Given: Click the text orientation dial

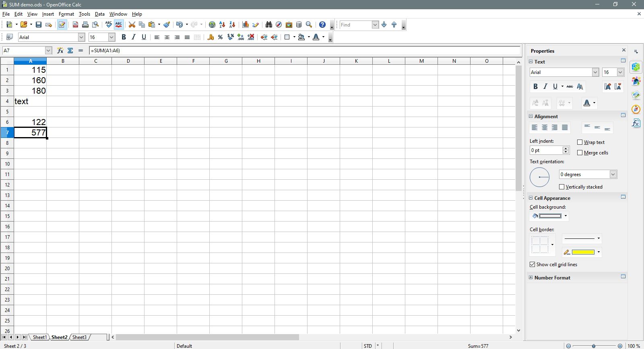Looking at the screenshot, I should [539, 177].
